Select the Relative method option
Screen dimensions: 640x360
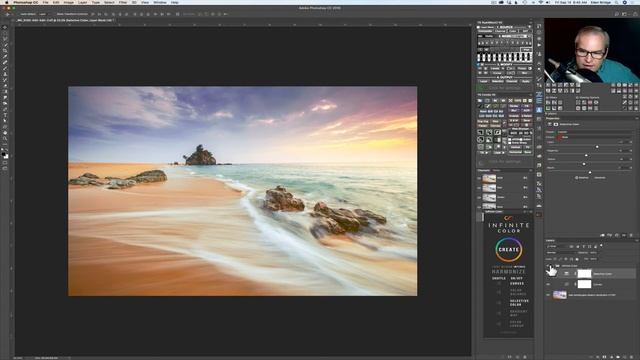(x=582, y=178)
